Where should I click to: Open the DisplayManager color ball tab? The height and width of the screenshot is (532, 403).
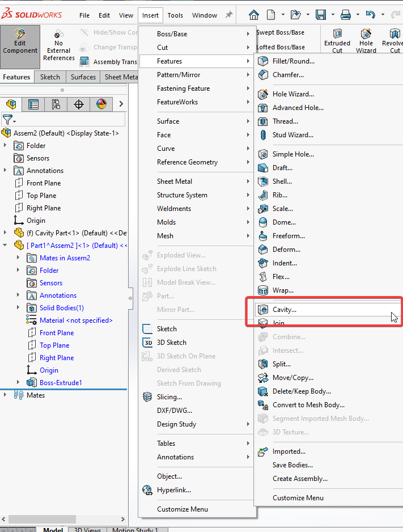(101, 104)
